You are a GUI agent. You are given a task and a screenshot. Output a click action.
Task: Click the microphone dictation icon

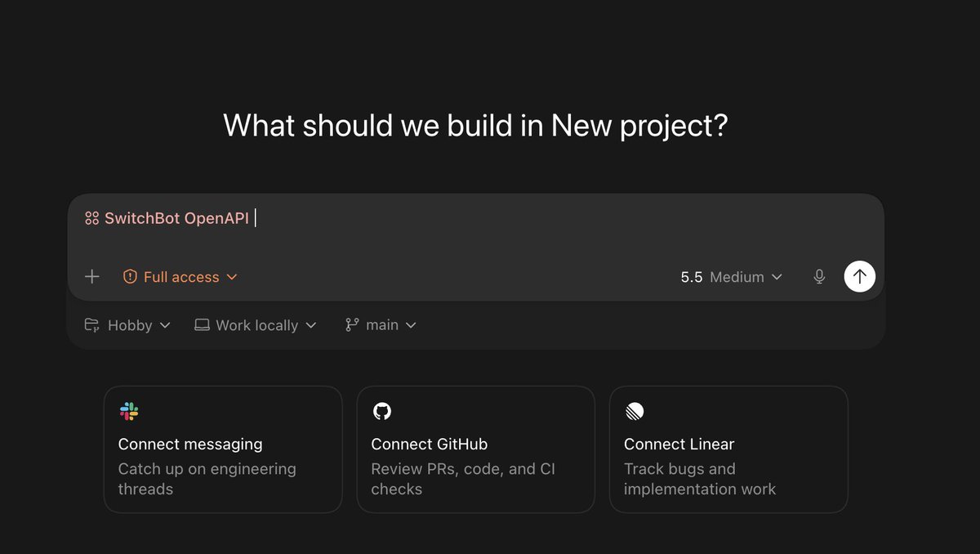tap(819, 277)
